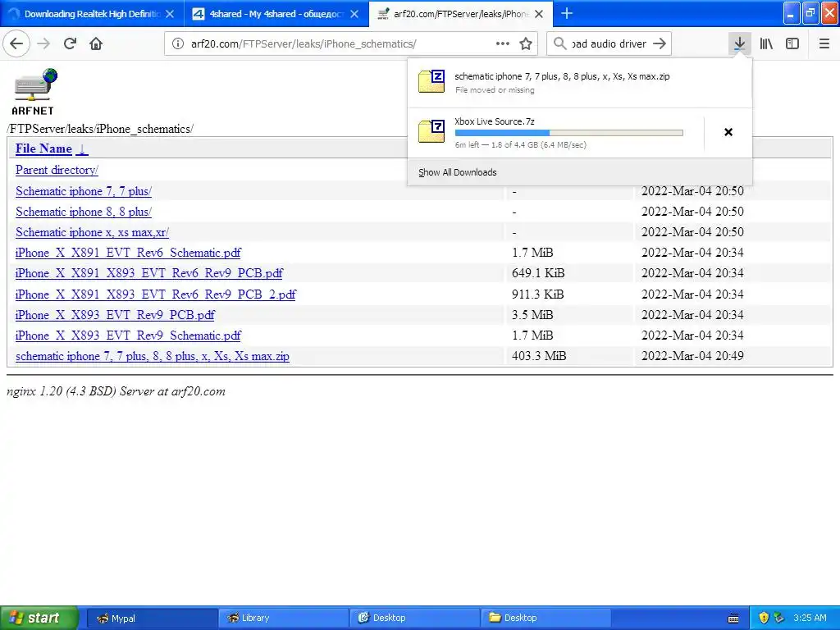Click the forward navigation arrow

point(43,43)
